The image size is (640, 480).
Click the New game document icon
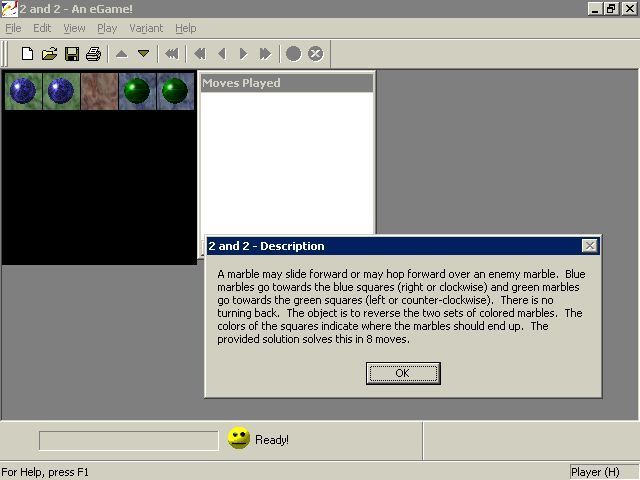pos(28,54)
